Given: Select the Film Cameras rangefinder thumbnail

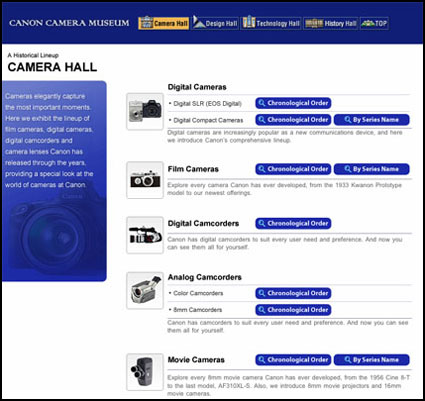Looking at the screenshot, I should [145, 180].
